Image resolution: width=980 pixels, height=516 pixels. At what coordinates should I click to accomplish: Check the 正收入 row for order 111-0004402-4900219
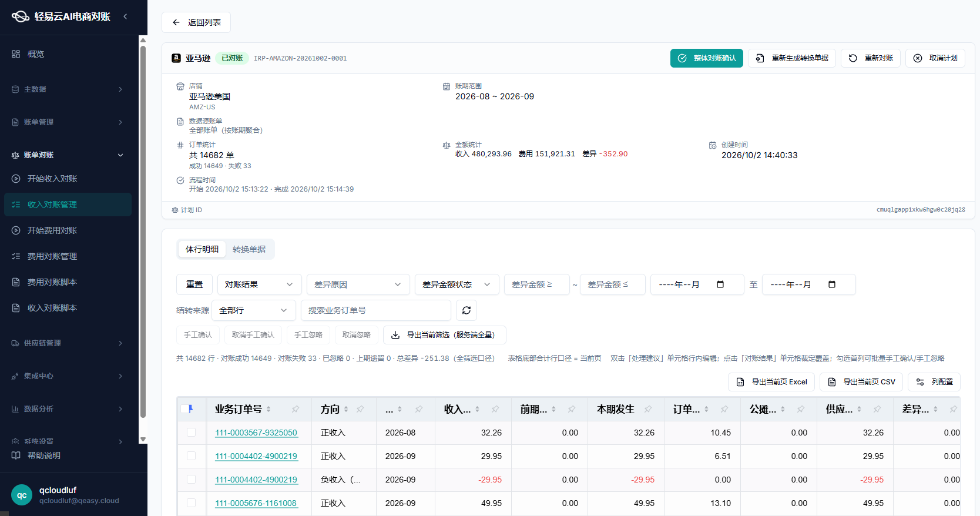click(191, 456)
